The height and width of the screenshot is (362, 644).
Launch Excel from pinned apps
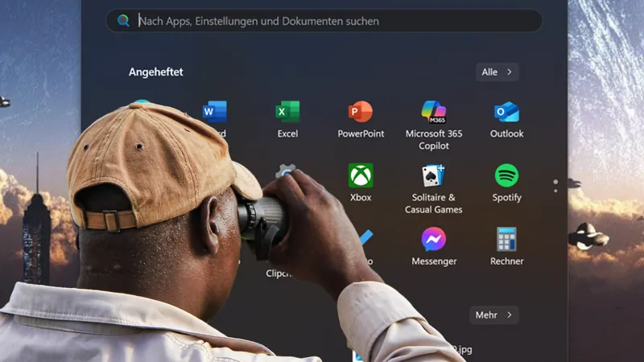(287, 112)
